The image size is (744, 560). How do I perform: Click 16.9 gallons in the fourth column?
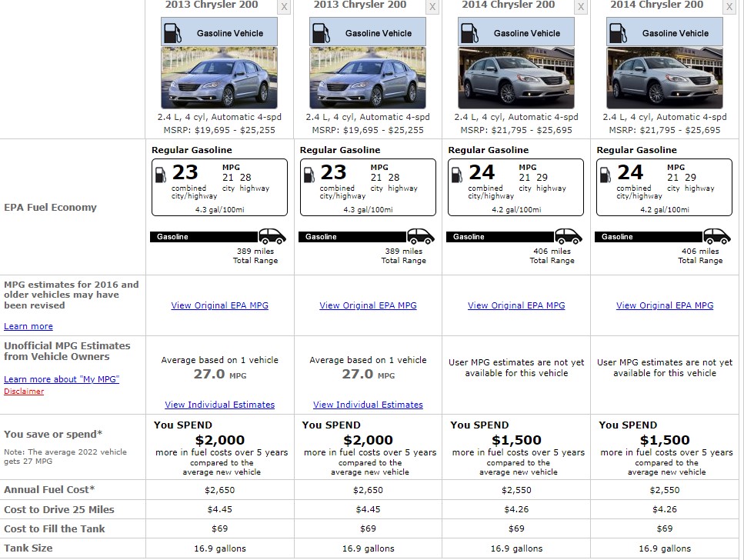click(x=665, y=548)
